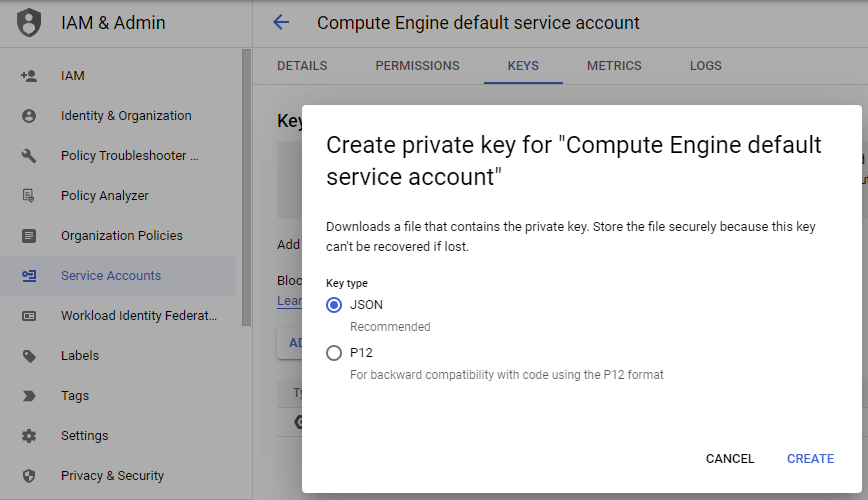Click the Policy Troubleshooter wrench icon
Viewport: 868px width, 500px height.
[29, 156]
